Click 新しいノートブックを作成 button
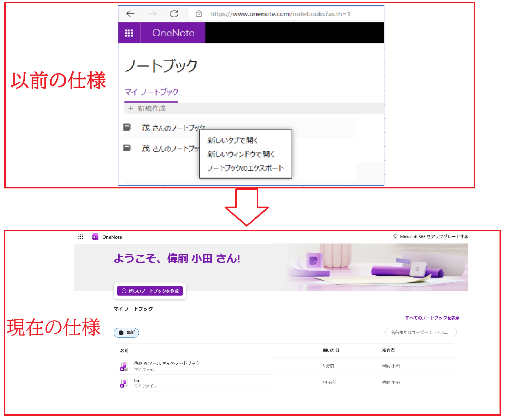Image resolution: width=515 pixels, height=420 pixels. (150, 291)
